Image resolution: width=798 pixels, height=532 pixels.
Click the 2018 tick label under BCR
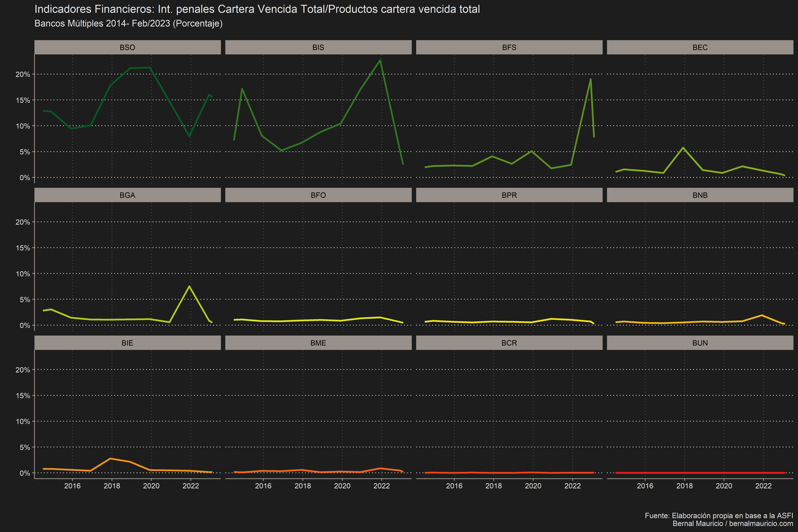pyautogui.click(x=494, y=486)
